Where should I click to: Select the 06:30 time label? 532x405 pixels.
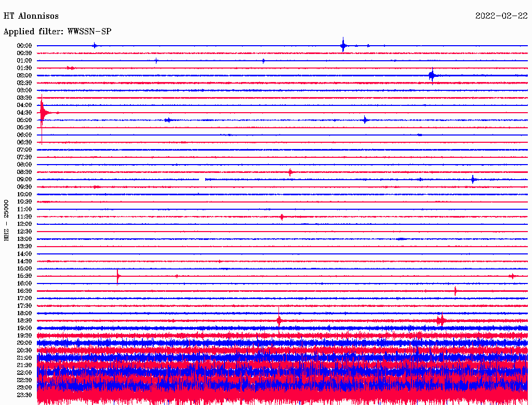24,142
